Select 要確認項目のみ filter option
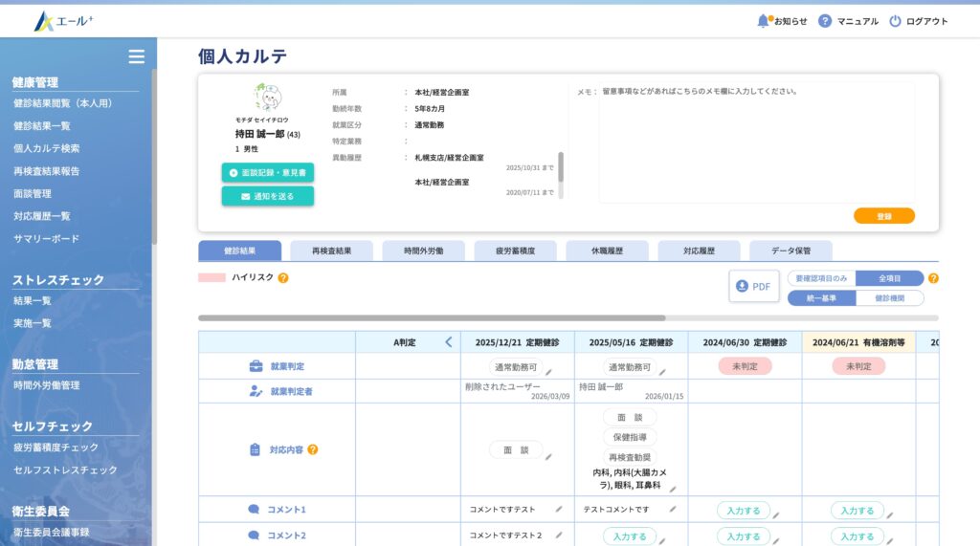 pos(821,278)
